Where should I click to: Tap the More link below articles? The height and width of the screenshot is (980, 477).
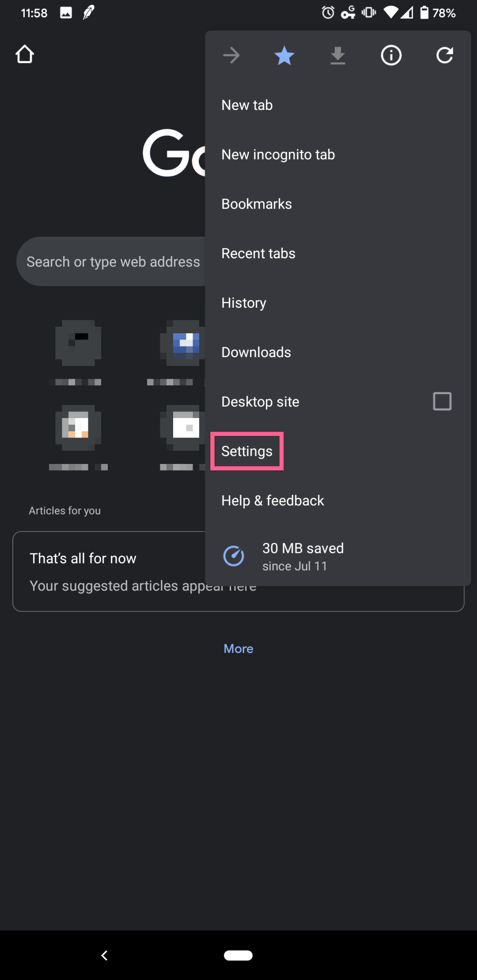(x=238, y=648)
